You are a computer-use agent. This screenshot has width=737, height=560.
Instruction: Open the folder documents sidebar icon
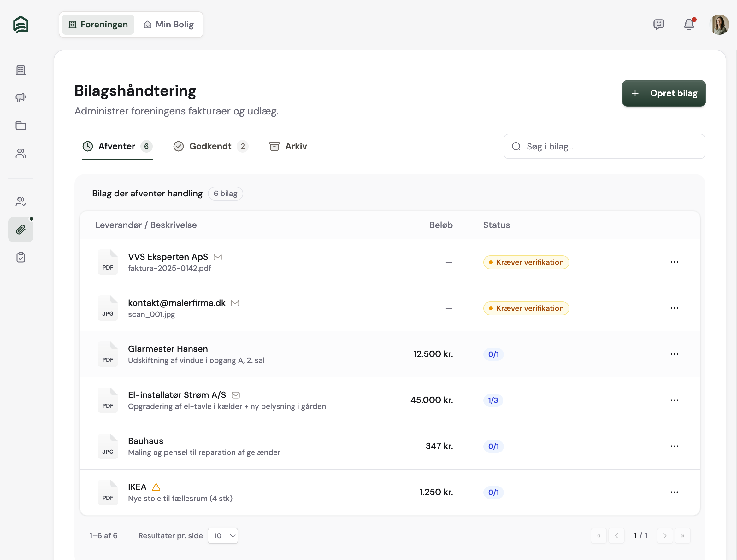click(x=21, y=125)
